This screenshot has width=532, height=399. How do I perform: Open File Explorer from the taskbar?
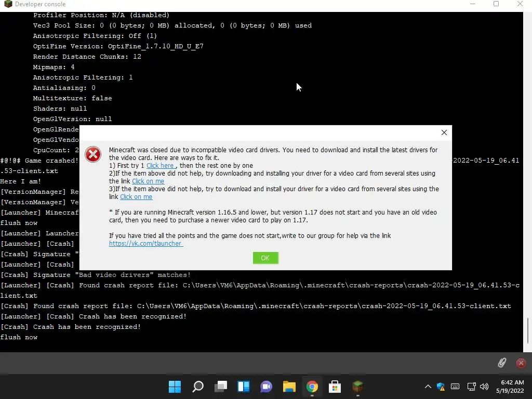tap(289, 387)
